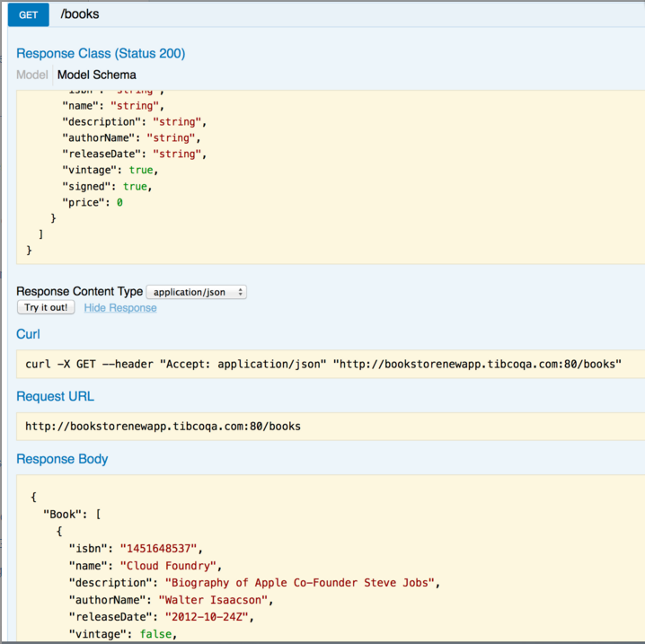
Task: Click the Response Body heading
Action: tap(62, 459)
